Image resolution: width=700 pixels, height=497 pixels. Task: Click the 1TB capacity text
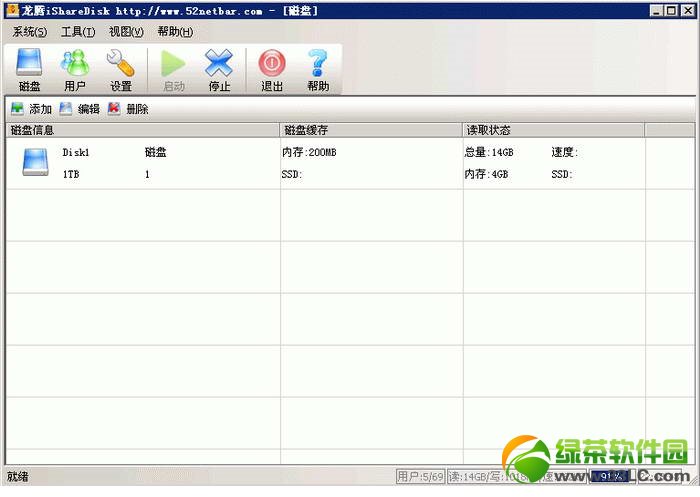pyautogui.click(x=71, y=174)
